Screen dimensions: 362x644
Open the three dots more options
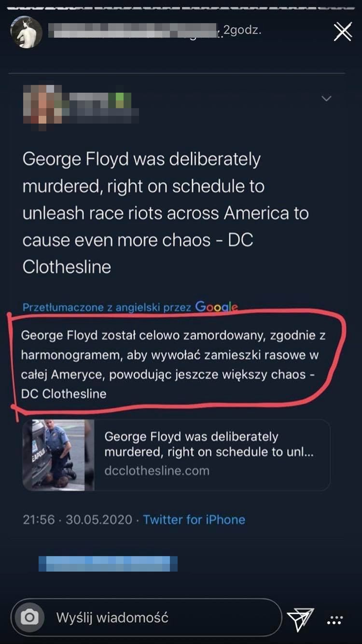tap(334, 621)
